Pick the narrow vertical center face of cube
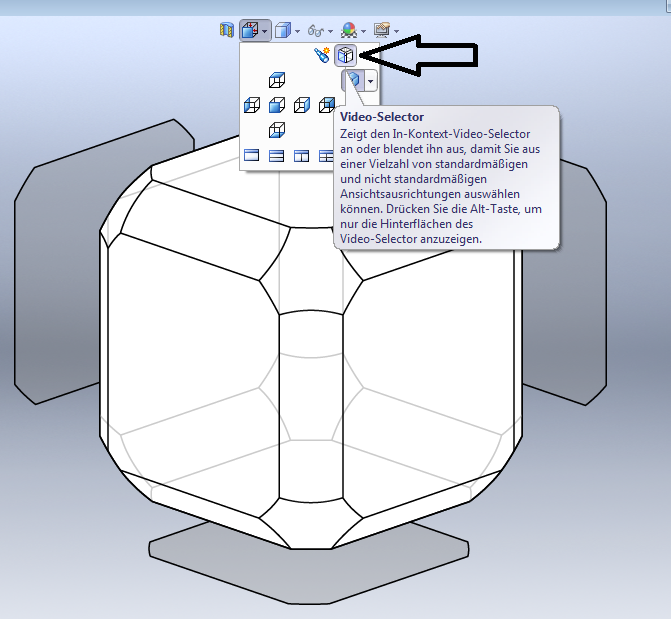This screenshot has height=619, width=671. pyautogui.click(x=311, y=407)
